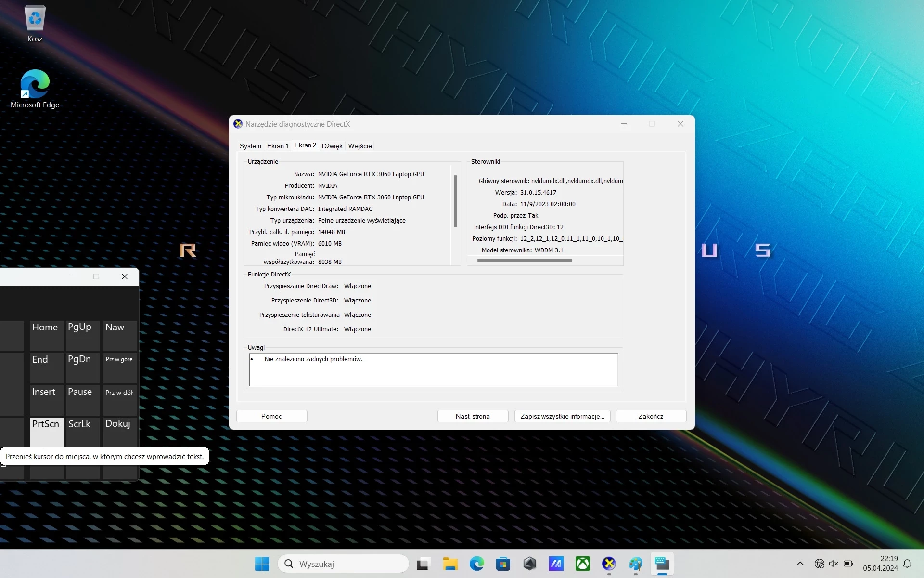The height and width of the screenshot is (578, 924).
Task: Select the Ekran 2 tab
Action: coord(305,145)
